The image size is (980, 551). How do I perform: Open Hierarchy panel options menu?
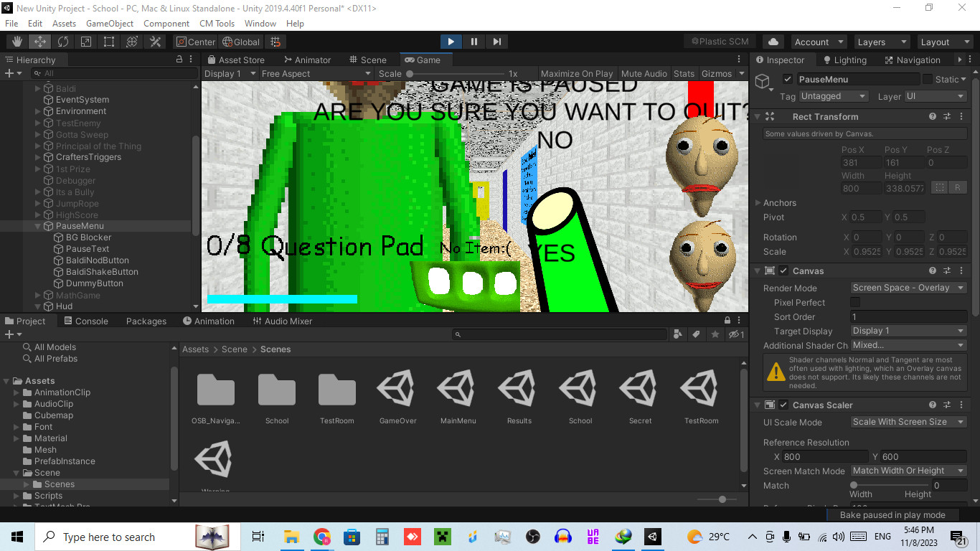[x=192, y=60]
